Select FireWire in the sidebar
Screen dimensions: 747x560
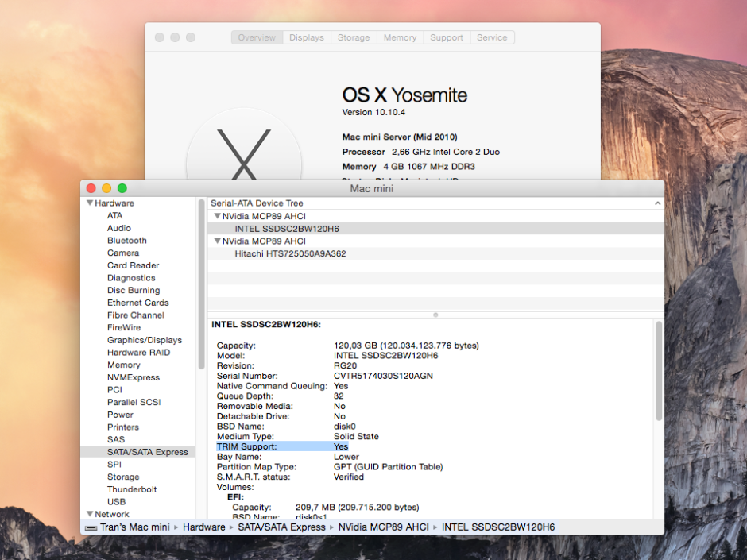[124, 327]
